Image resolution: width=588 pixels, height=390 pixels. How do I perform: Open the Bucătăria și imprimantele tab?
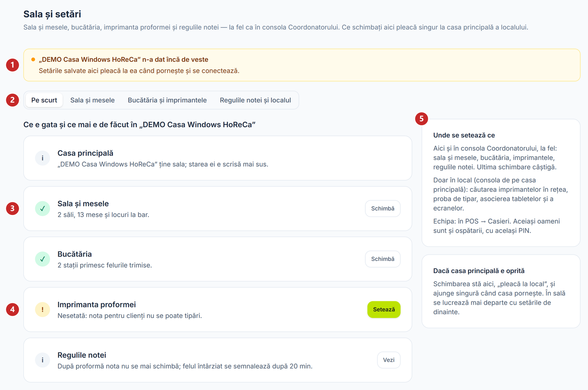coord(167,100)
